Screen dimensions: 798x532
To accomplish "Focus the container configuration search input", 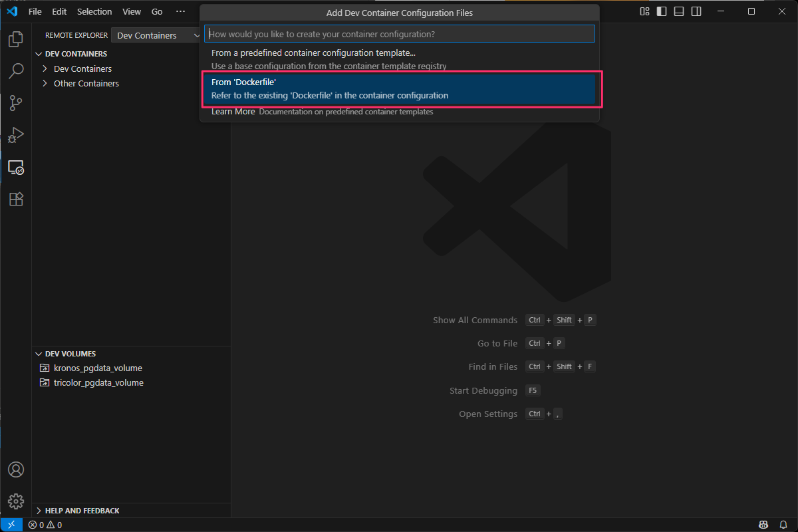I will (400, 34).
